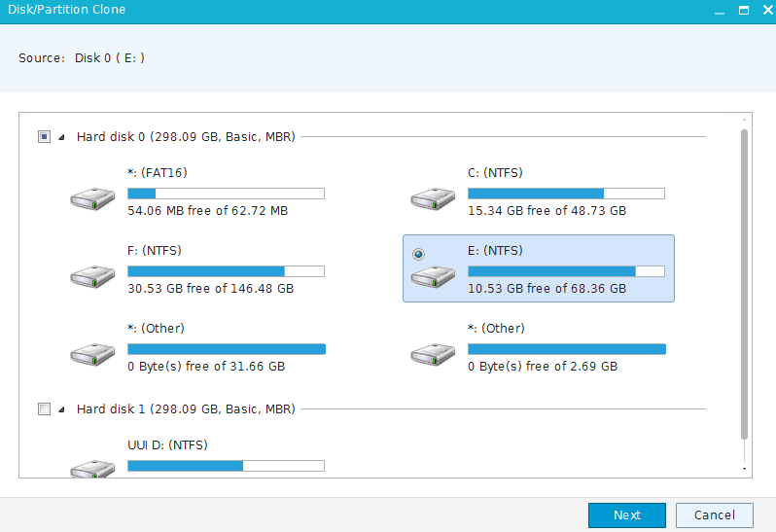This screenshot has width=776, height=532.
Task: Click "30.53 GB free of 146.48 GB" text
Action: coord(211,289)
